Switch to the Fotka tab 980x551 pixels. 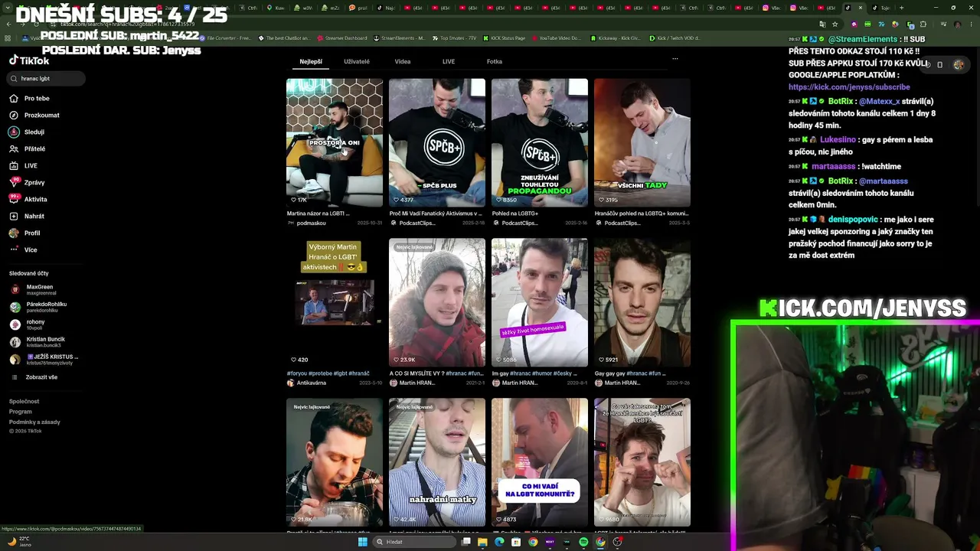click(495, 61)
